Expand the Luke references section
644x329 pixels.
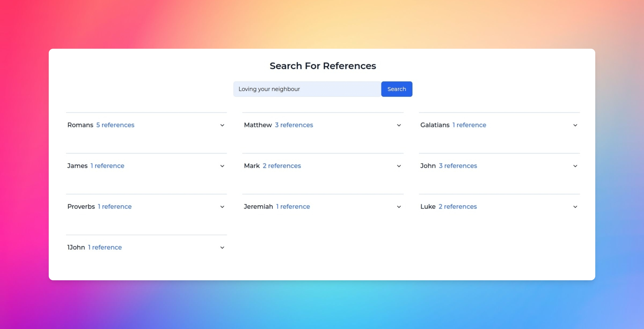coord(575,206)
